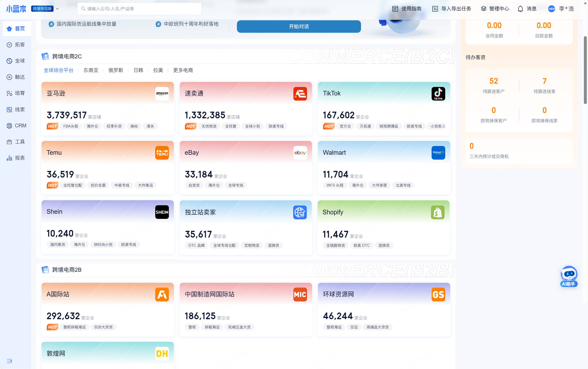Click the MIC 中国制造网 logo icon

pyautogui.click(x=300, y=295)
